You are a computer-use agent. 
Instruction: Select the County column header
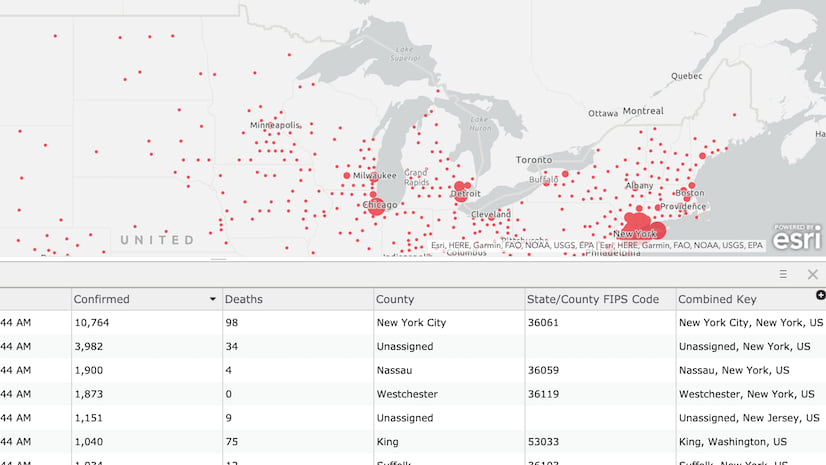pyautogui.click(x=449, y=299)
